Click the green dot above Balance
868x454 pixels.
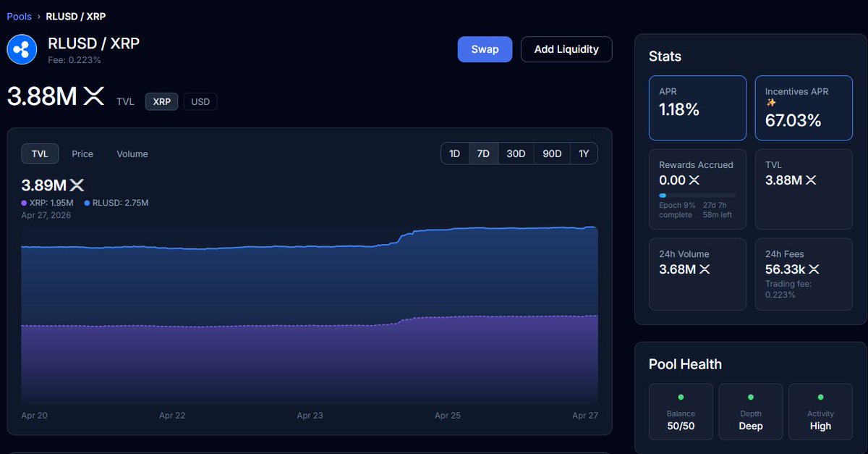[681, 398]
